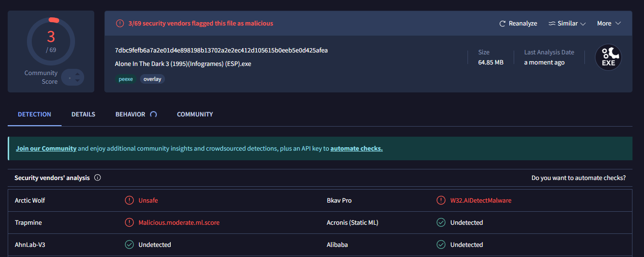Expand the Similar dropdown chevron
This screenshot has width=644, height=257.
[583, 24]
